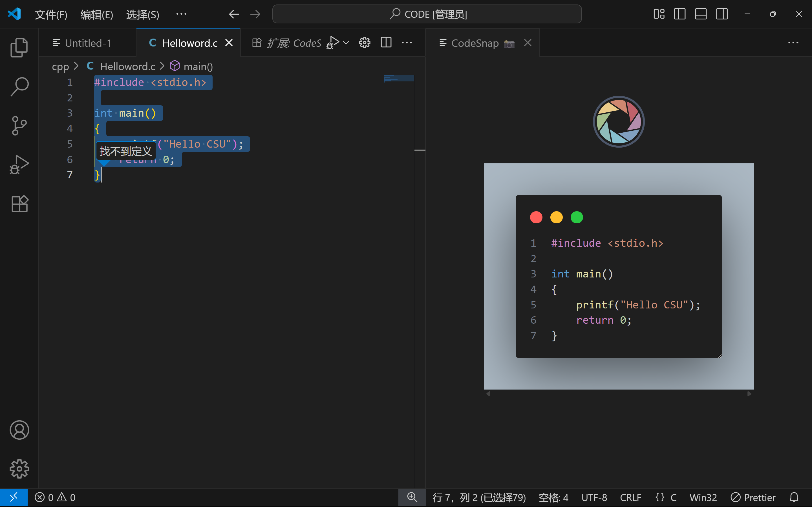Open notifications bell in the status bar

795,497
